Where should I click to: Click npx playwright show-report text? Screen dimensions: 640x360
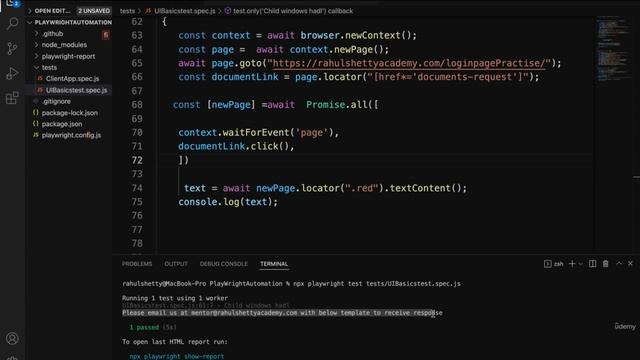177,356
